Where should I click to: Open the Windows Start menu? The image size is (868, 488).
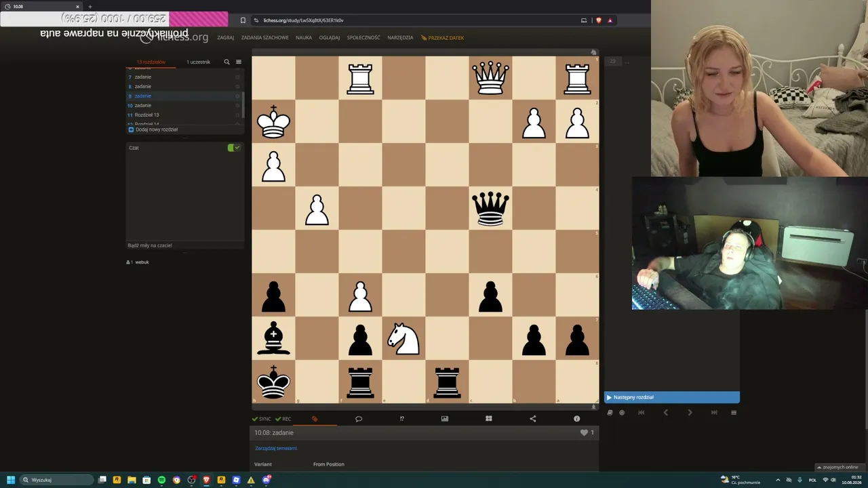pyautogui.click(x=11, y=480)
